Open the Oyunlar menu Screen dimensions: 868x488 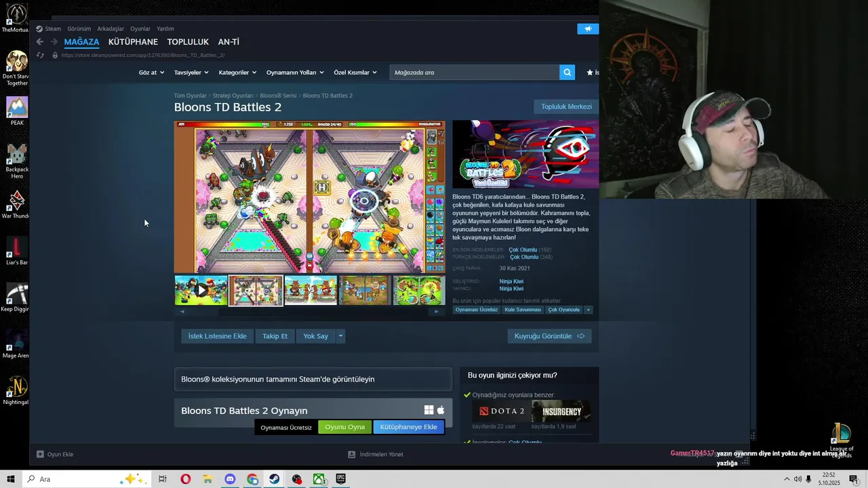pyautogui.click(x=140, y=28)
